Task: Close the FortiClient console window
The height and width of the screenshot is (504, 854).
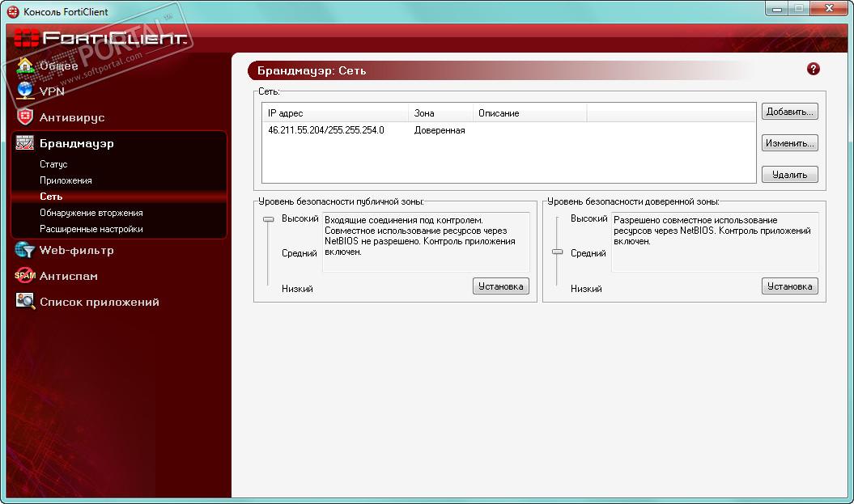Action: (x=829, y=8)
